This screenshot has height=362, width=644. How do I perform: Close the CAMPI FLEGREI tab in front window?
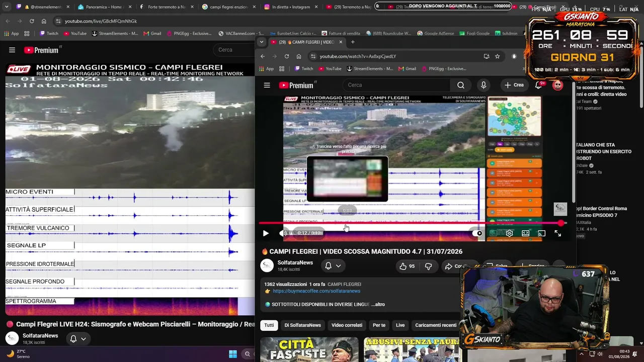341,42
